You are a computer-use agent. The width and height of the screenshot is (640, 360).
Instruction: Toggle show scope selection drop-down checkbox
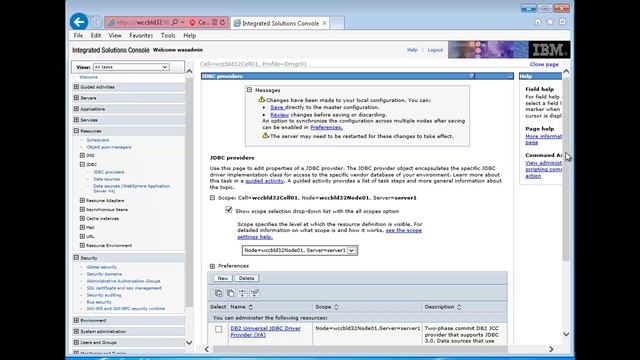click(x=229, y=210)
